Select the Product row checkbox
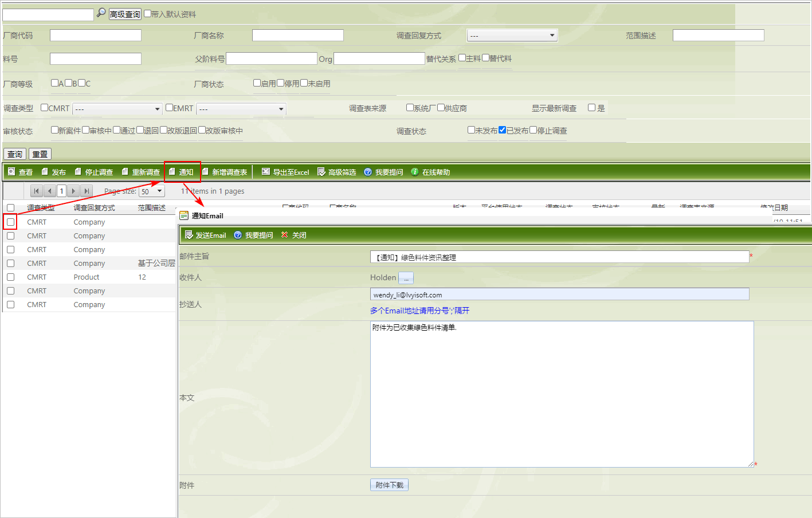The image size is (812, 518). click(10, 277)
